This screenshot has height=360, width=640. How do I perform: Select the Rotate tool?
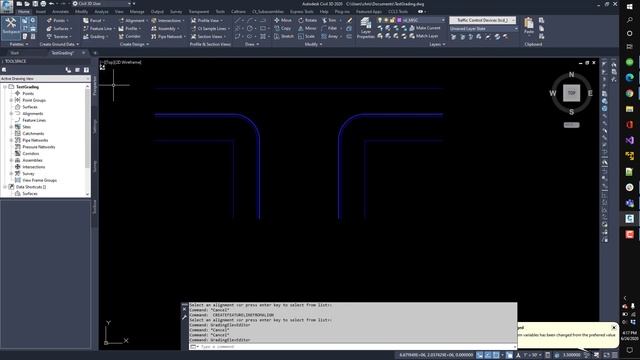pyautogui.click(x=307, y=20)
